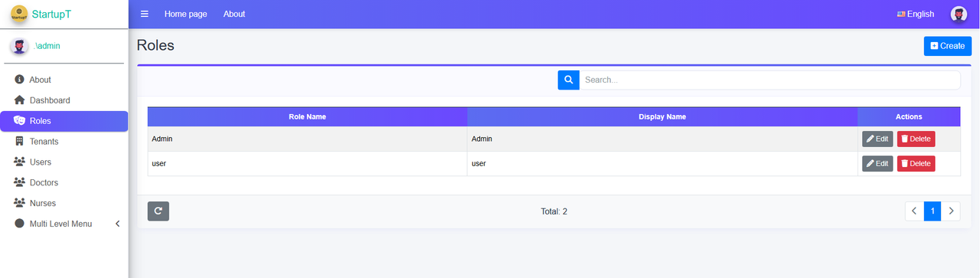
Task: Click user in Role Name column
Action: 159,163
